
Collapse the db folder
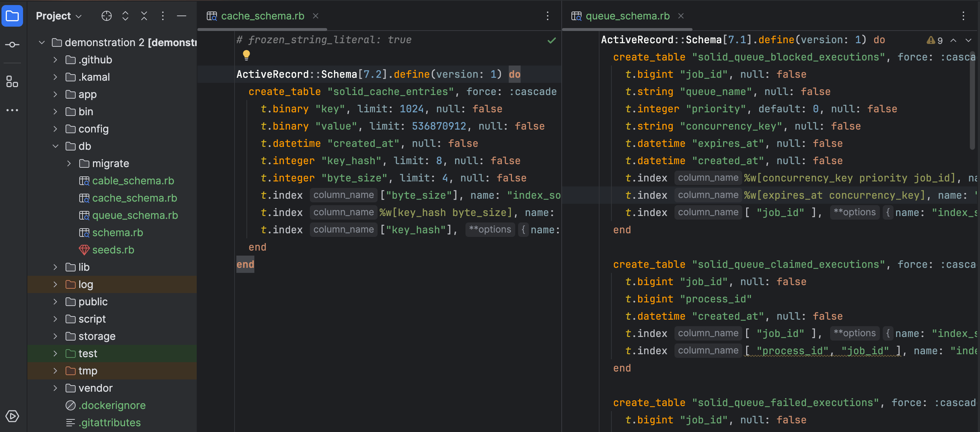55,146
